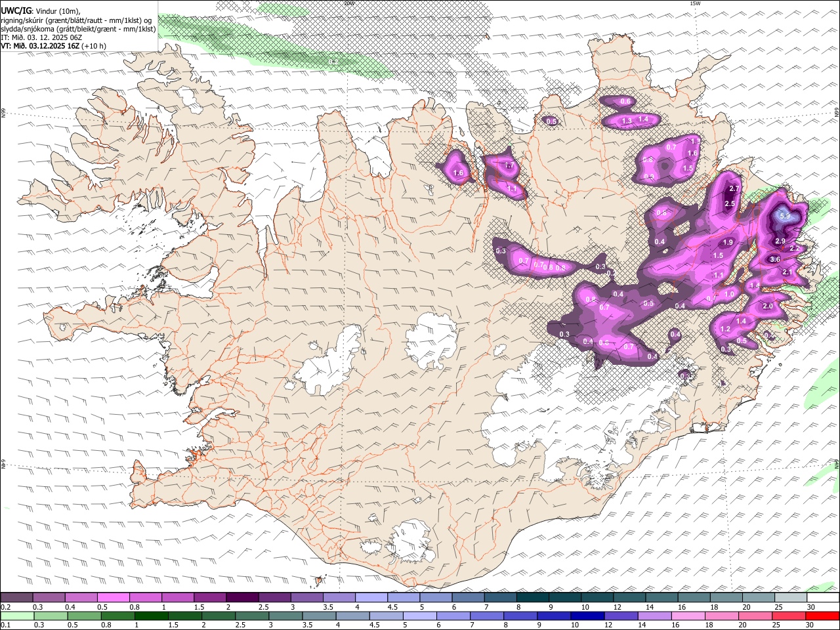Select the darkest purple swatch between 2 and 2.5
Screen dimensions: 840x630
(242, 598)
